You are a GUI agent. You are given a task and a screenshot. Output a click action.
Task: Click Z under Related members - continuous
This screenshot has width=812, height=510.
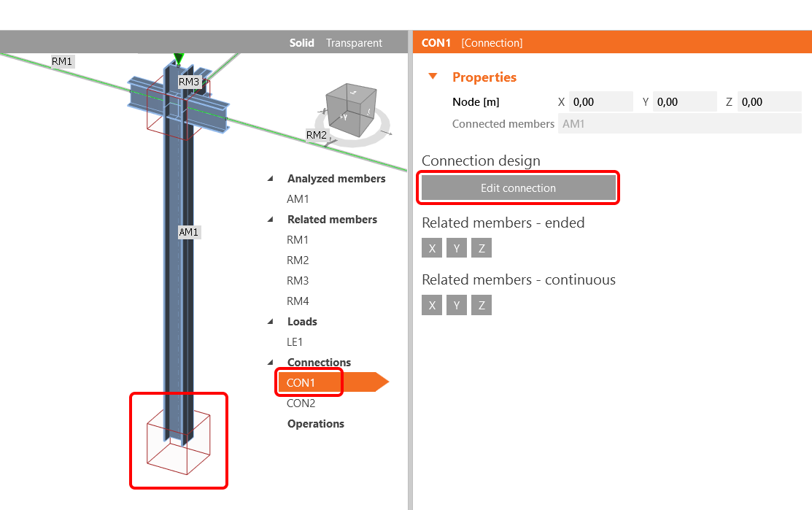tap(482, 305)
